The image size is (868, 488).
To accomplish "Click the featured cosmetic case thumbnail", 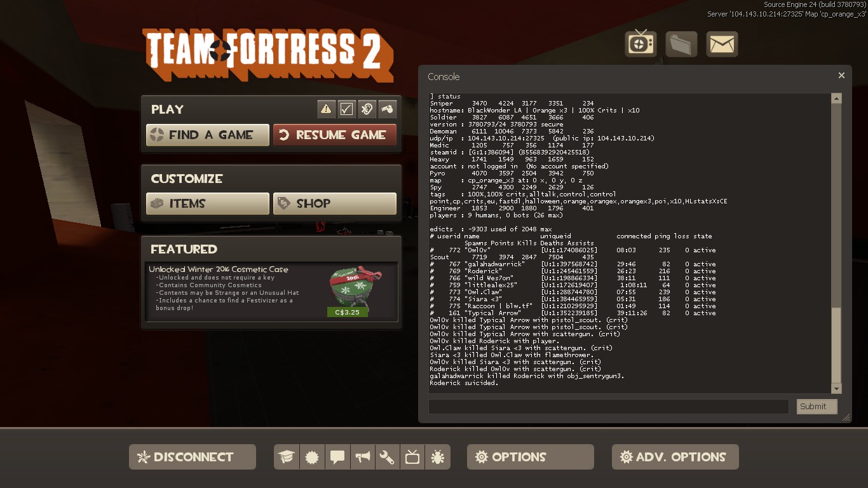I will [x=356, y=287].
